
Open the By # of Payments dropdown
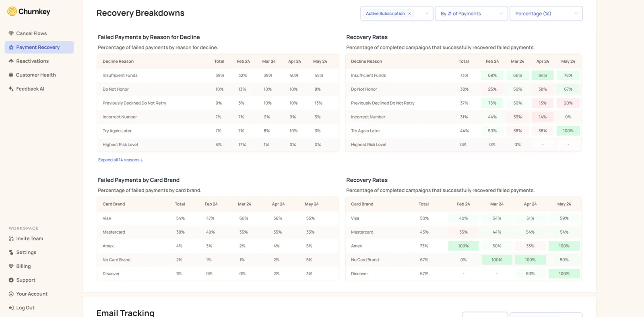(x=471, y=13)
